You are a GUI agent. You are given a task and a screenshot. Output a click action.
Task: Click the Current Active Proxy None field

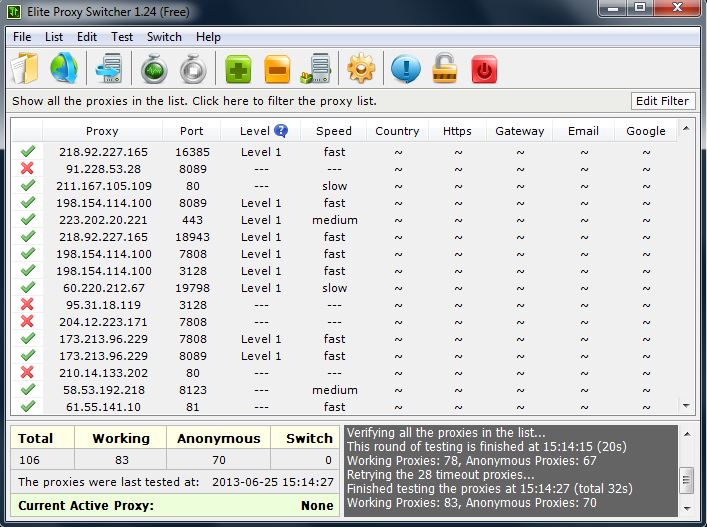coord(175,505)
